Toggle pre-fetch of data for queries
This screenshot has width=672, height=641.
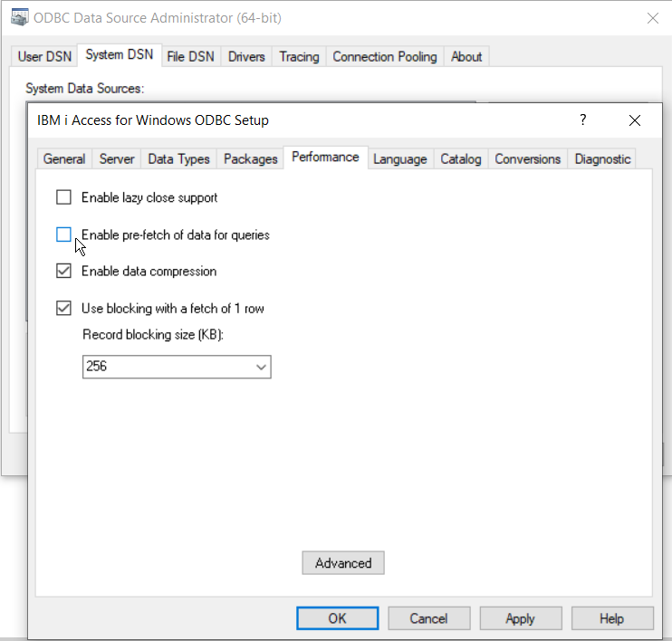[63, 234]
